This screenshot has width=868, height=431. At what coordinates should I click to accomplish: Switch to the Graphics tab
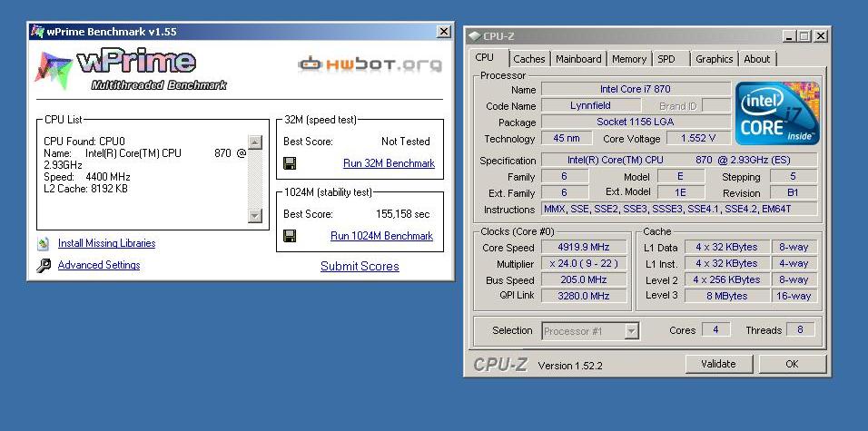(715, 59)
